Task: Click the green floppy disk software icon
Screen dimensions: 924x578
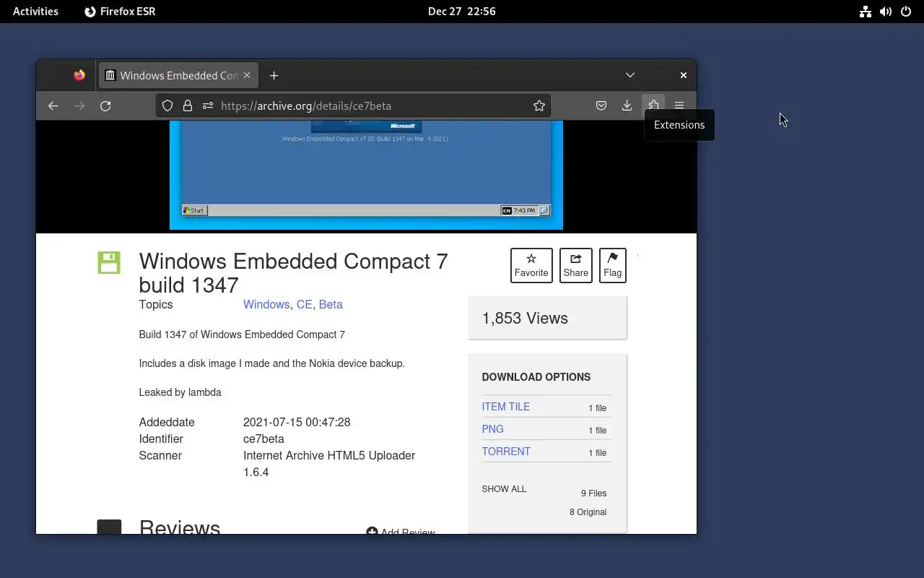Action: coord(109,262)
